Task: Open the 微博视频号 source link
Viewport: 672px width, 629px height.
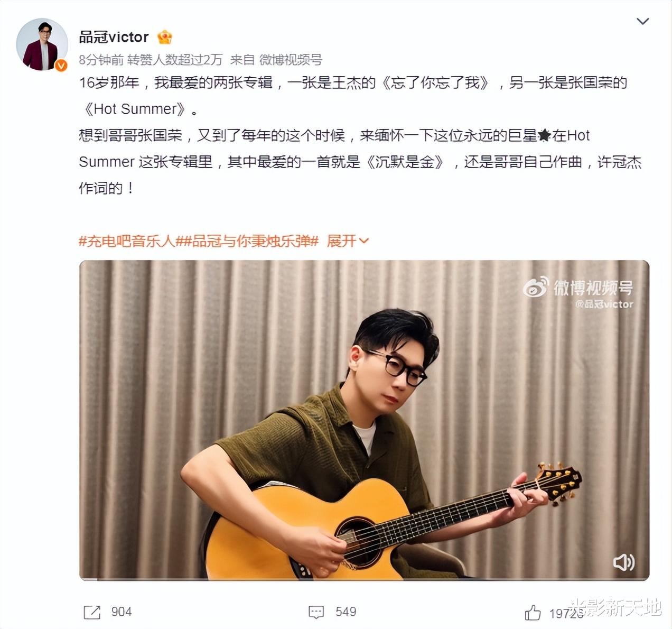Action: click(290, 60)
